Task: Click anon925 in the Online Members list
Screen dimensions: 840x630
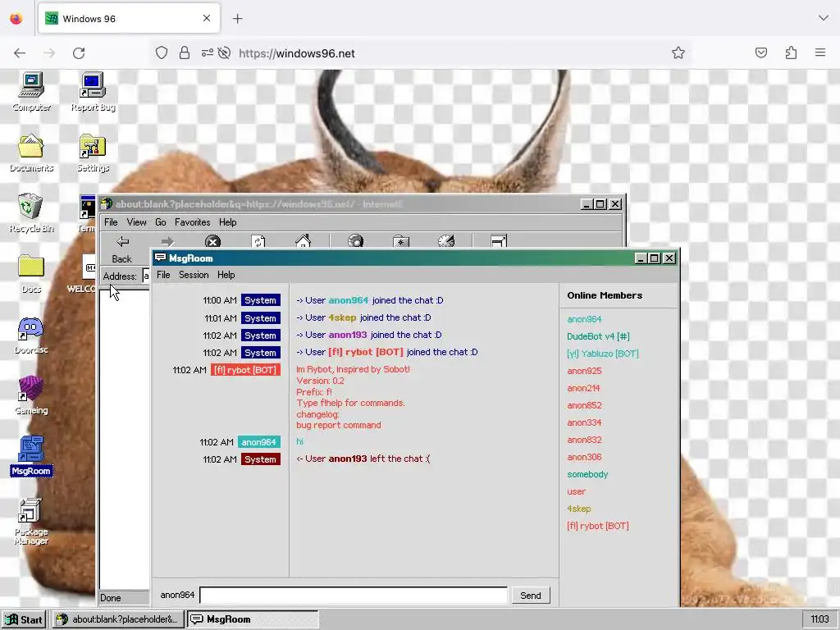Action: pyautogui.click(x=584, y=371)
